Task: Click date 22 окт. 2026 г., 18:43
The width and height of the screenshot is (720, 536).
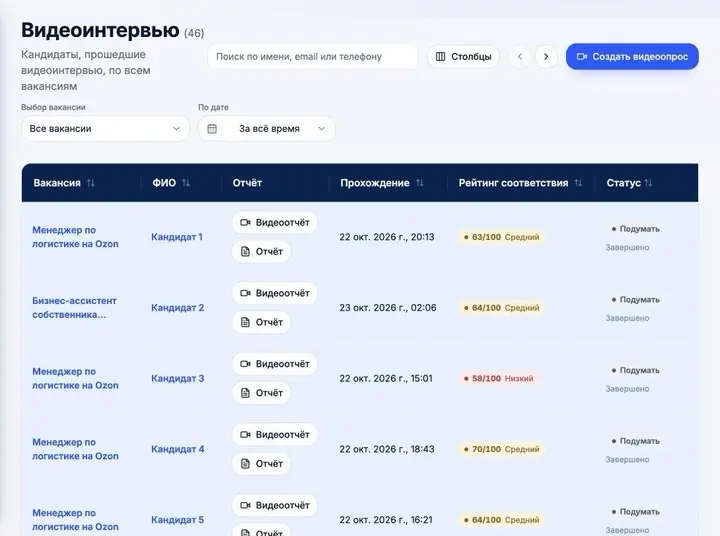Action: (x=387, y=449)
